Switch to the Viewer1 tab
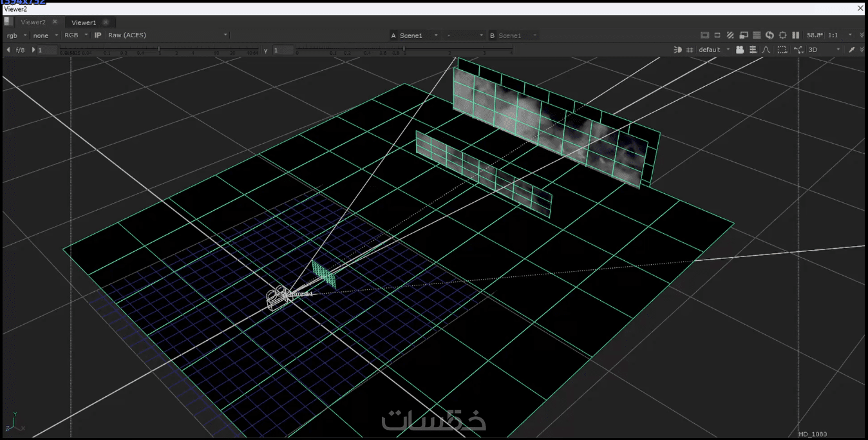Viewport: 868px width, 440px height. coord(84,23)
